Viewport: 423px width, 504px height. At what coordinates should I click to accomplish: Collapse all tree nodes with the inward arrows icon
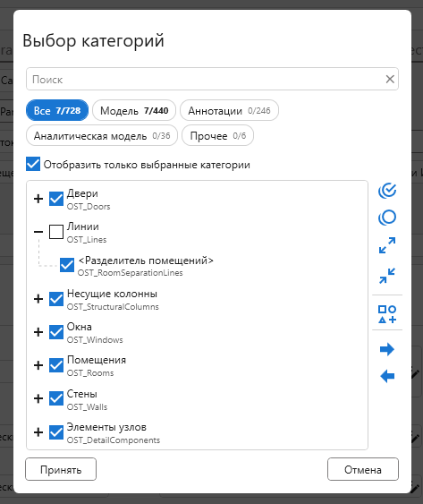[387, 276]
